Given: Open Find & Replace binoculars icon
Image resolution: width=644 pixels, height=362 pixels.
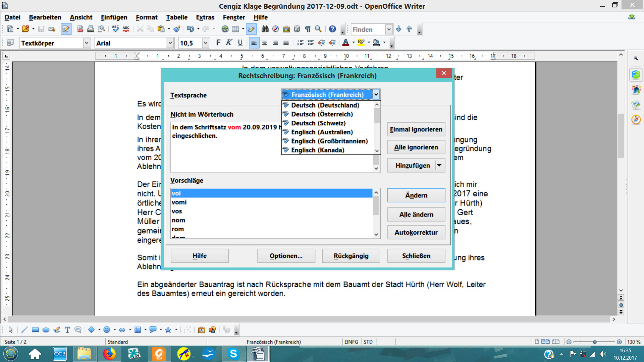Looking at the screenshot, I should tap(265, 29).
